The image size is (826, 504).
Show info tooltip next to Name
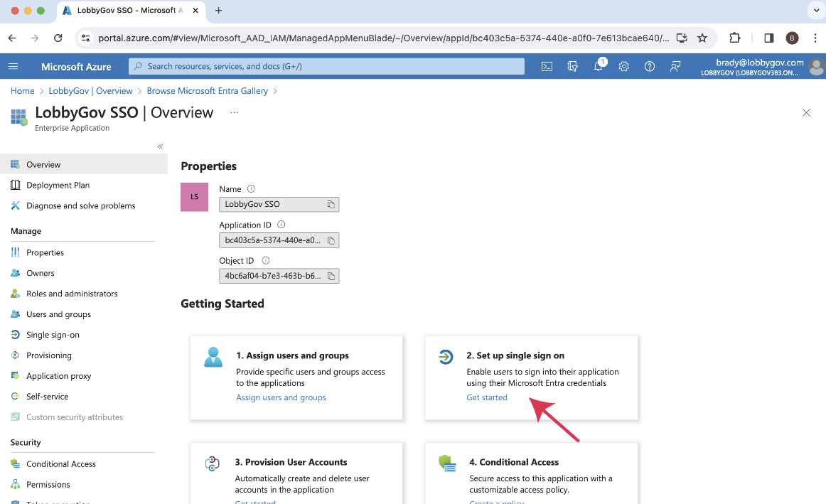(251, 188)
